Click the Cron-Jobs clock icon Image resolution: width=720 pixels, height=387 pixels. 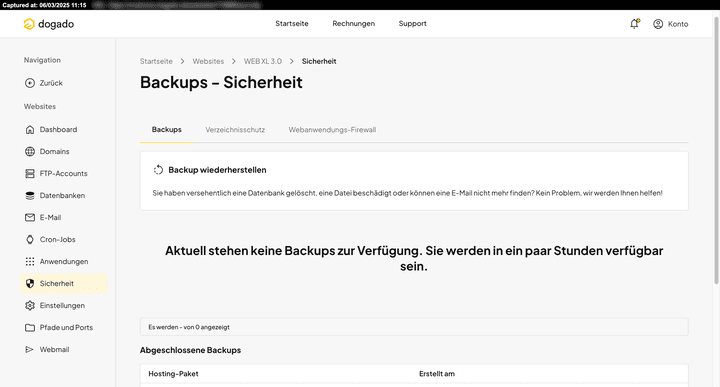tap(30, 240)
